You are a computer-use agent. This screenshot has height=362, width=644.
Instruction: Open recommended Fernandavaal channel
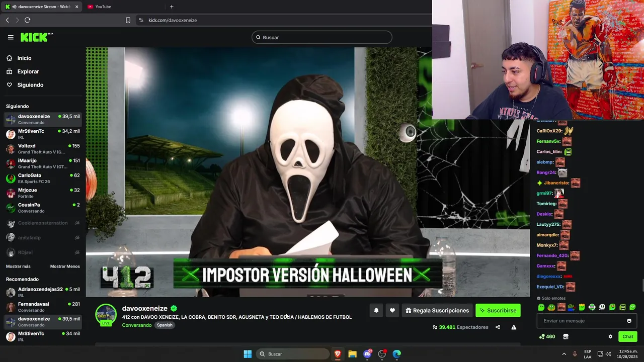pyautogui.click(x=43, y=307)
